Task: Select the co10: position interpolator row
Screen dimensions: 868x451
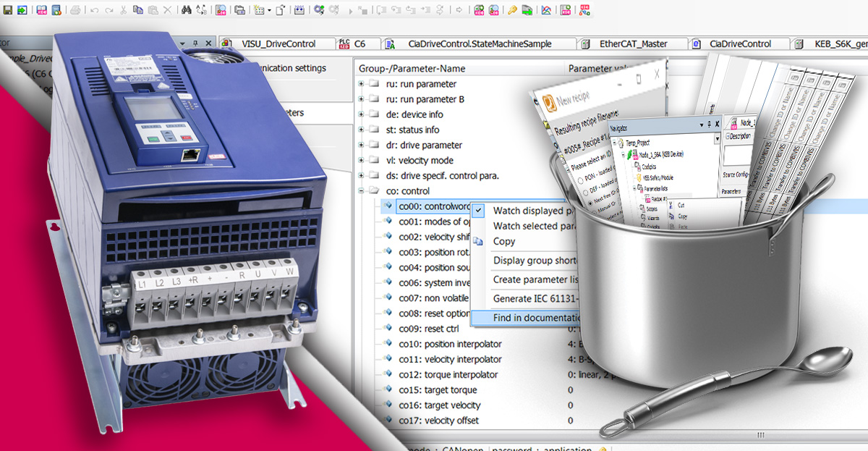Action: click(450, 344)
